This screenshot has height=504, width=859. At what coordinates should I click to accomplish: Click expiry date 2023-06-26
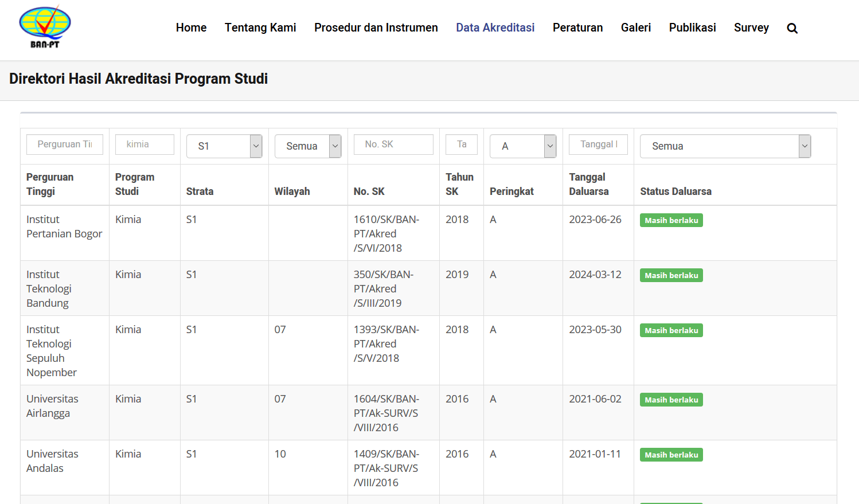[x=595, y=220]
